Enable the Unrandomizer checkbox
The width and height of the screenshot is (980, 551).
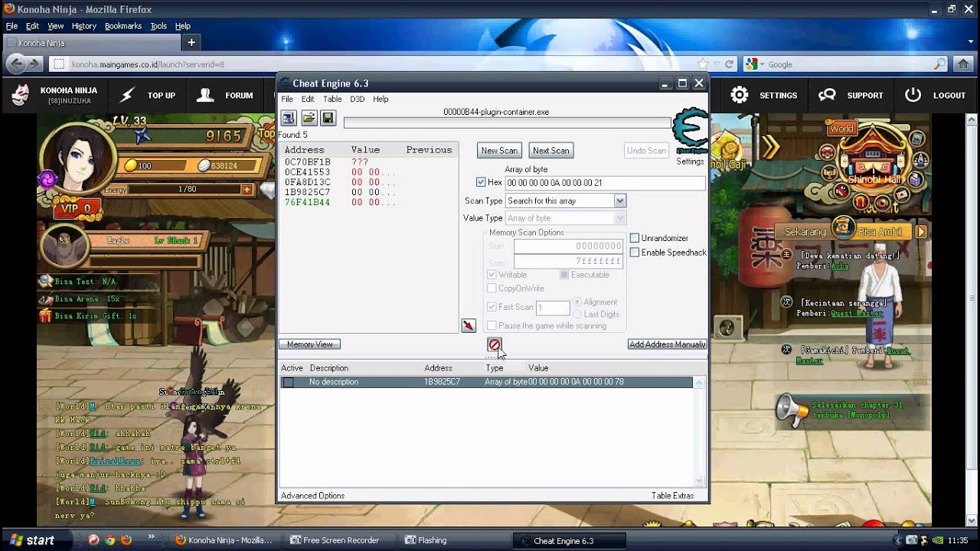[634, 238]
